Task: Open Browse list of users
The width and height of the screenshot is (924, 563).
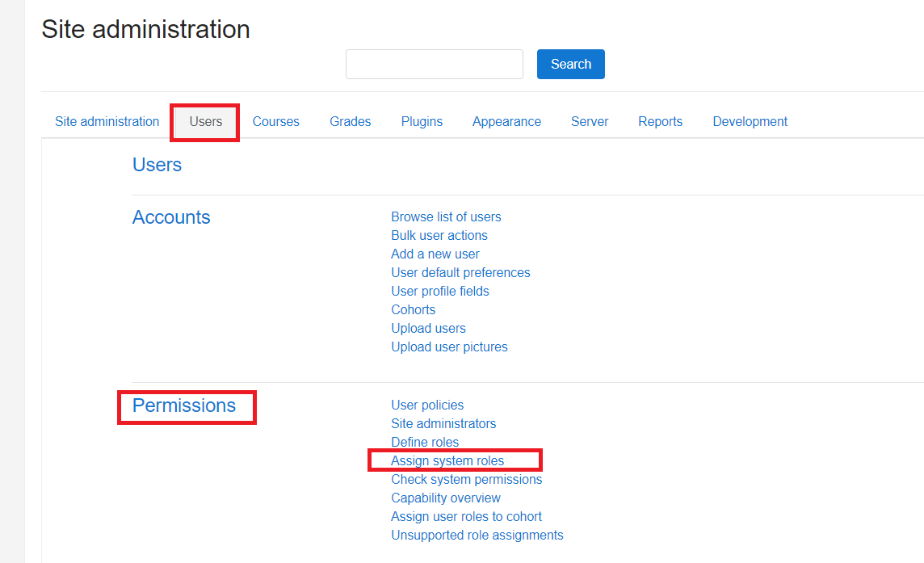Action: [x=446, y=216]
